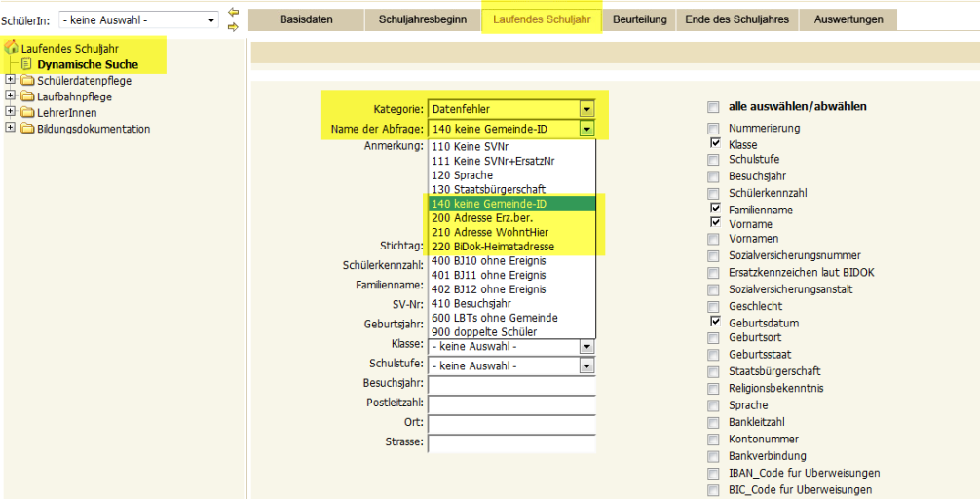Uncheck the Klasse column checkbox
Screen dimensions: 980x499
(716, 143)
